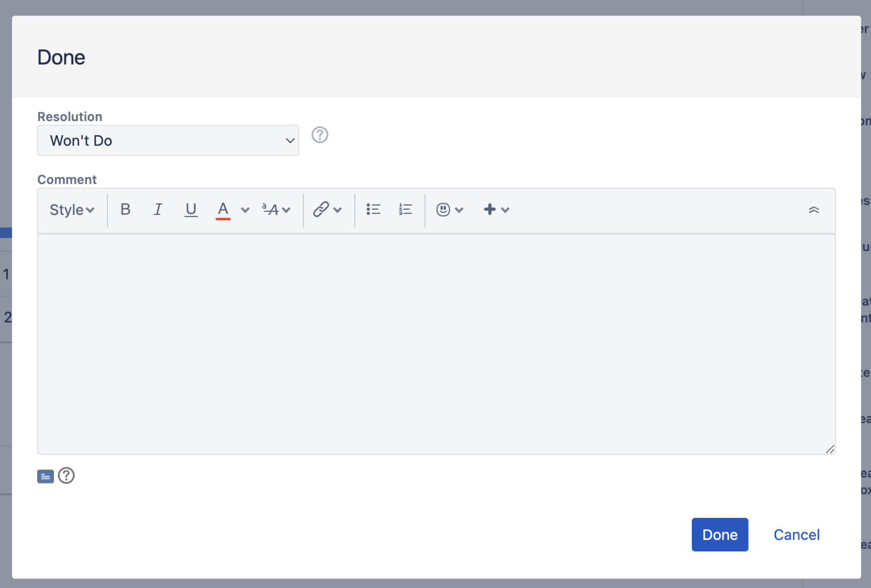This screenshot has height=588, width=871.
Task: Confirm with the Done button
Action: 719,534
